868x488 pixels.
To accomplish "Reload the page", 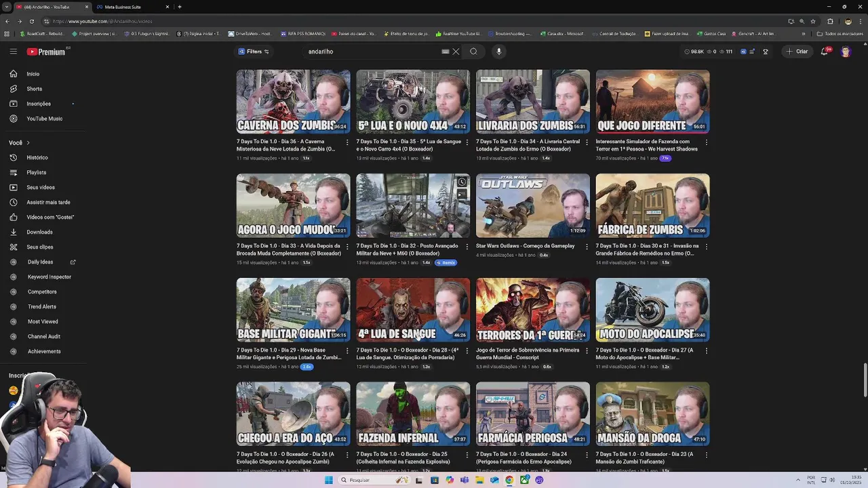I will 31,21.
